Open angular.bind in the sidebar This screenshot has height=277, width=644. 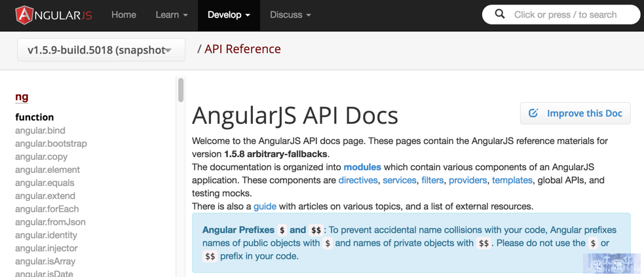click(x=40, y=130)
